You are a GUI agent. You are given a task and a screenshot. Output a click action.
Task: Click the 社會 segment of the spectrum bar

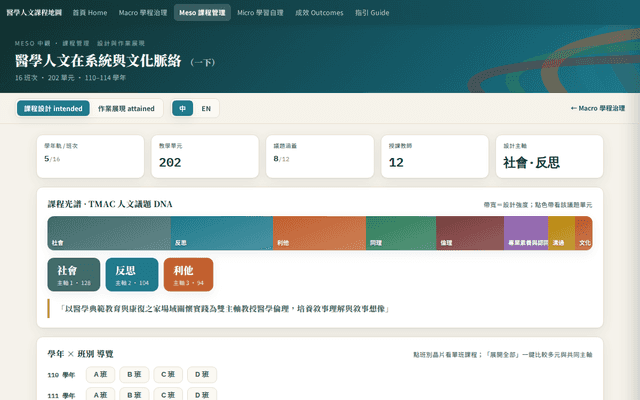(x=109, y=233)
